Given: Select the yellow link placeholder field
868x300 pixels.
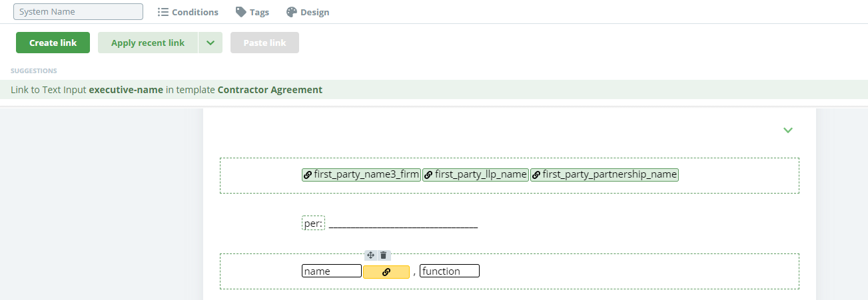Looking at the screenshot, I should pyautogui.click(x=386, y=271).
